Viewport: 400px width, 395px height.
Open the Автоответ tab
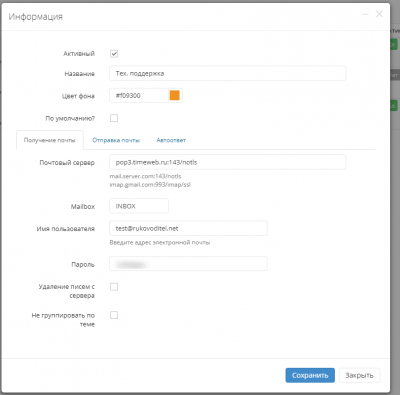point(171,140)
